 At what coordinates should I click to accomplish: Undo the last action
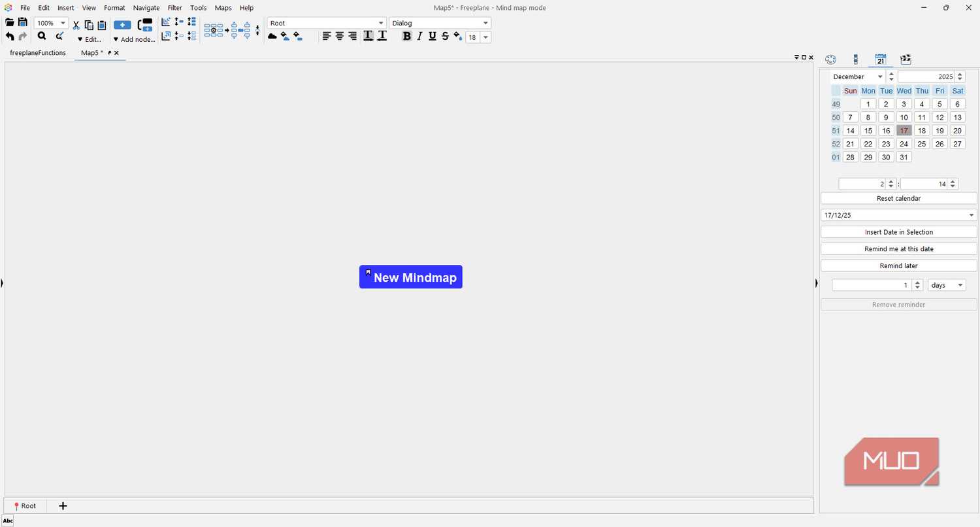(10, 37)
